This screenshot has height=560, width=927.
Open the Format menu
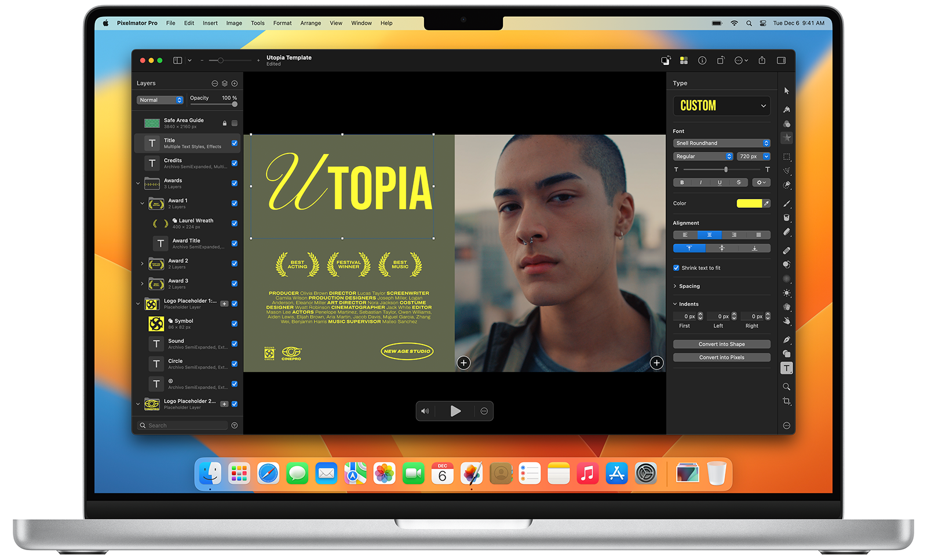[283, 23]
